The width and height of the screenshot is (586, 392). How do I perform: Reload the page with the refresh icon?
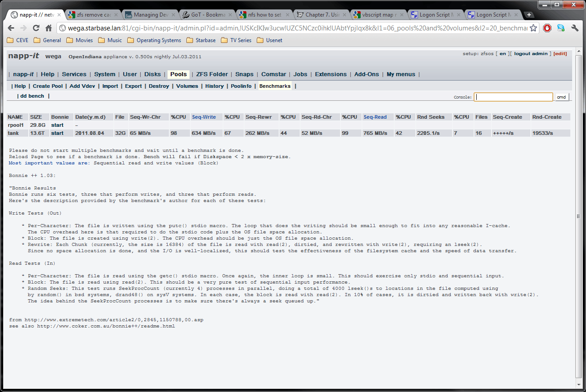[36, 28]
